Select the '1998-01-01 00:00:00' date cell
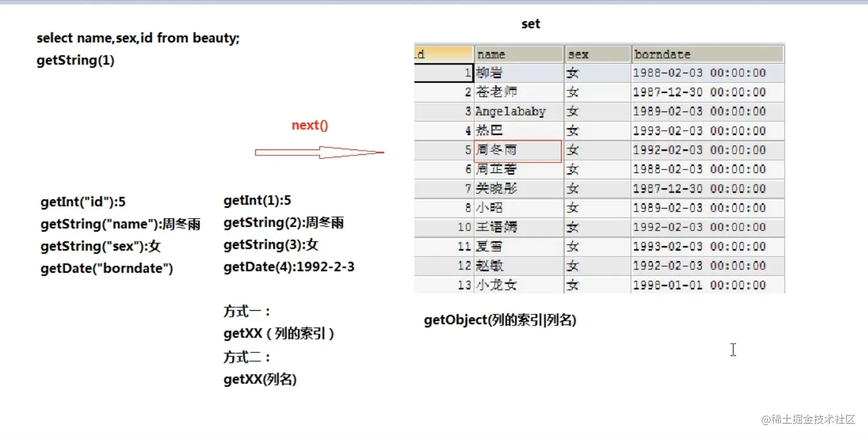 click(x=708, y=285)
